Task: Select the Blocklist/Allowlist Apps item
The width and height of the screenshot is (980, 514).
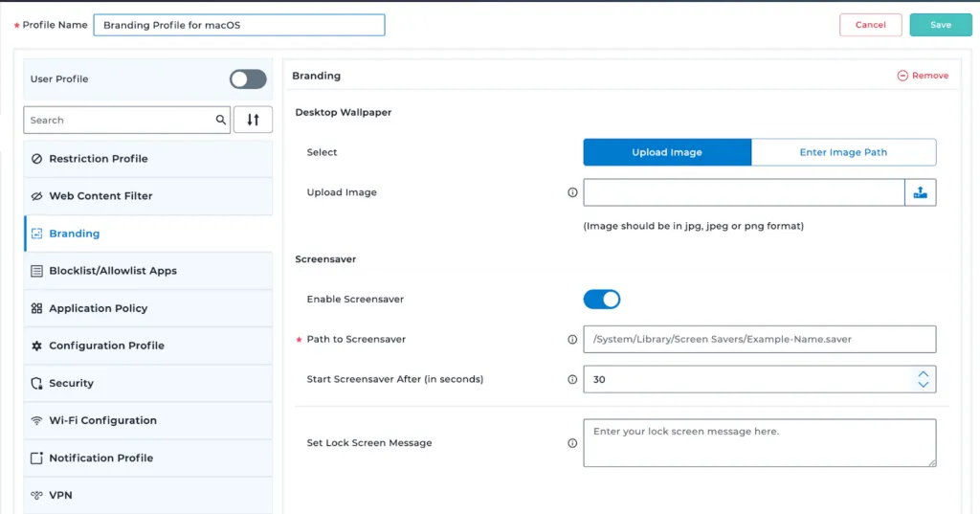Action: pos(148,271)
